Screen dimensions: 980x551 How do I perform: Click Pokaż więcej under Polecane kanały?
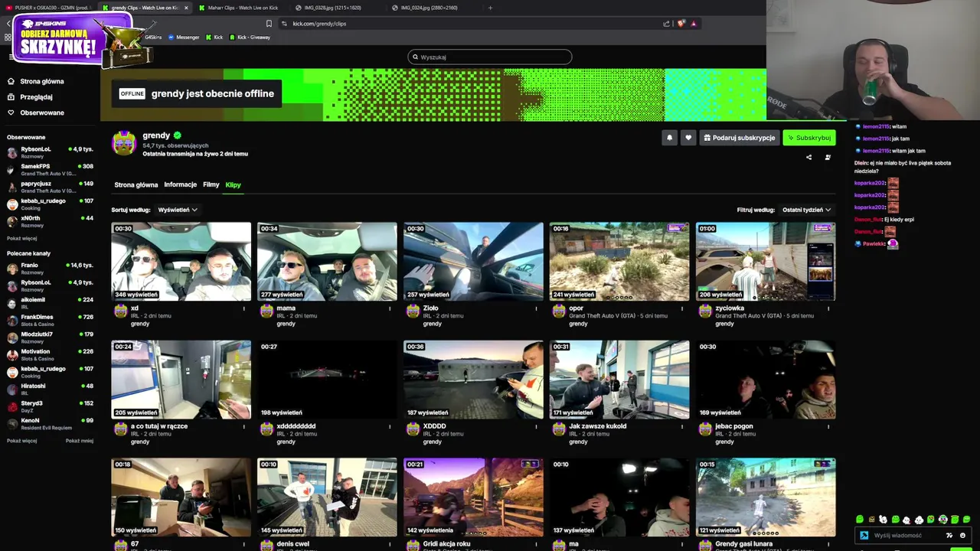click(x=21, y=441)
